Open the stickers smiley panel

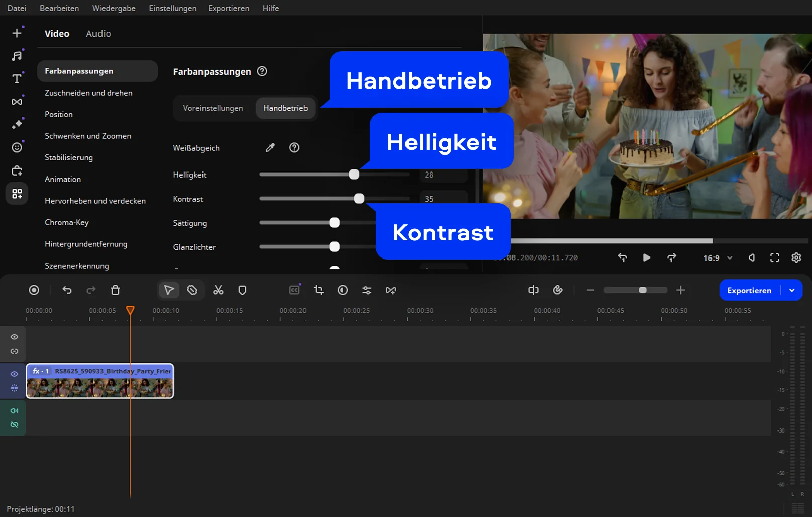pos(17,147)
